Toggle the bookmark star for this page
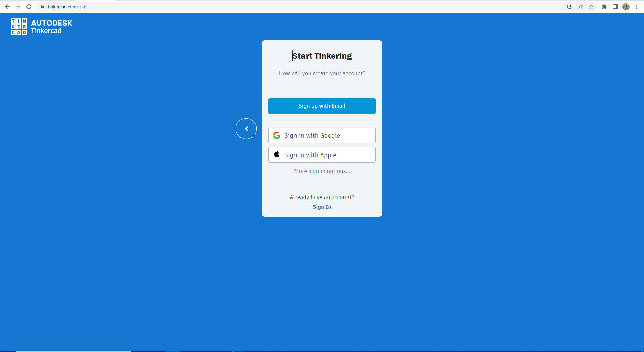This screenshot has width=644, height=352. (591, 7)
